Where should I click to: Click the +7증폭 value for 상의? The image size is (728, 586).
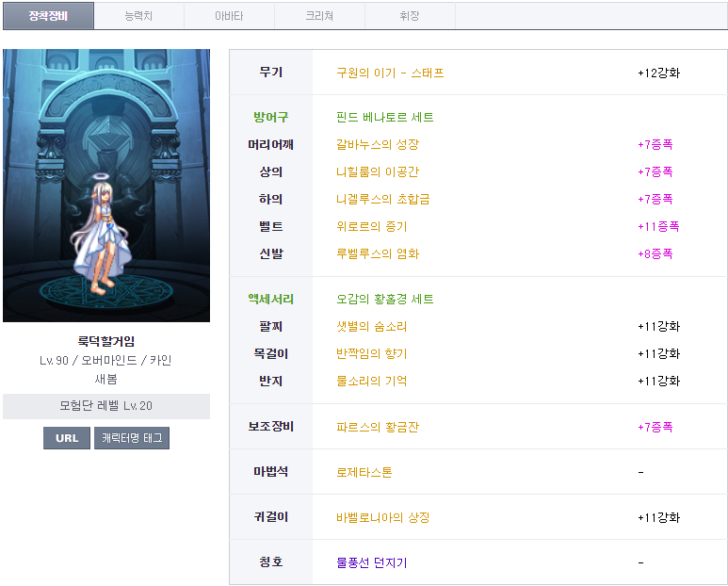(x=655, y=171)
